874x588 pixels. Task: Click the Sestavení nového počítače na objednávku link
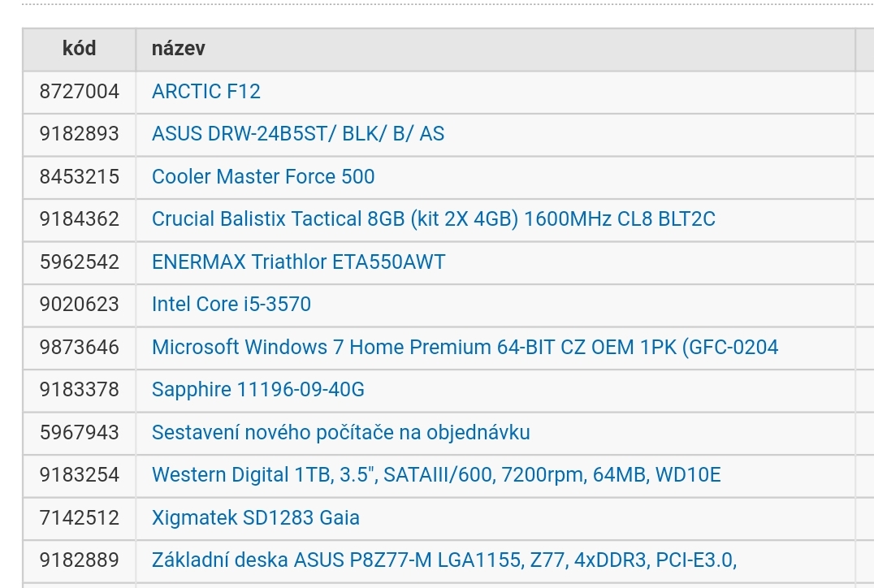tap(340, 433)
